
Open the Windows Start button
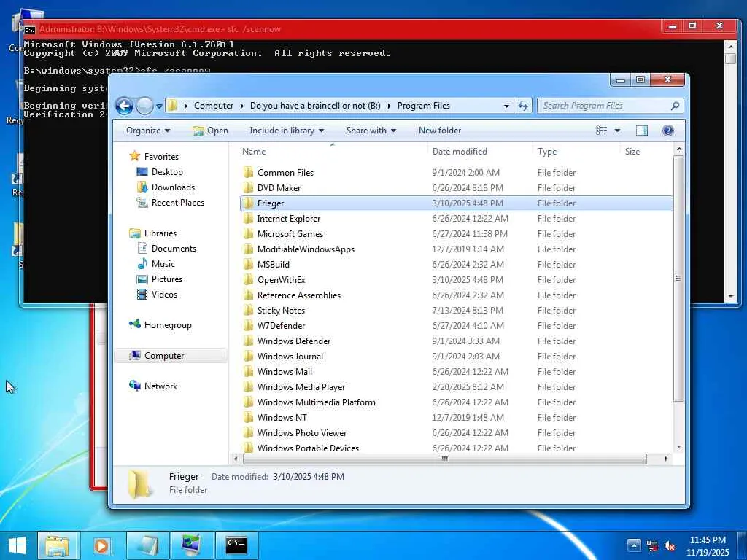coord(18,545)
